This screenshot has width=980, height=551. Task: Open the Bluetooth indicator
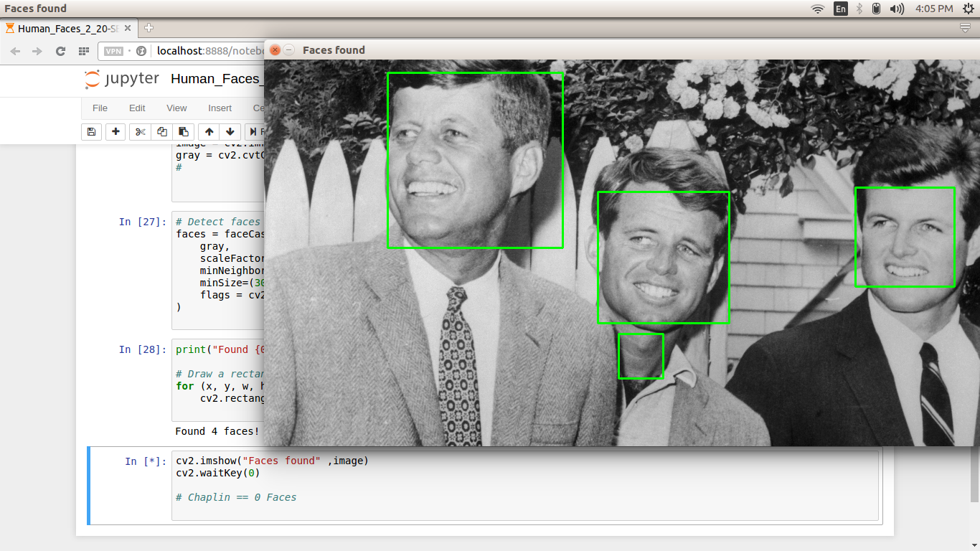pyautogui.click(x=859, y=9)
